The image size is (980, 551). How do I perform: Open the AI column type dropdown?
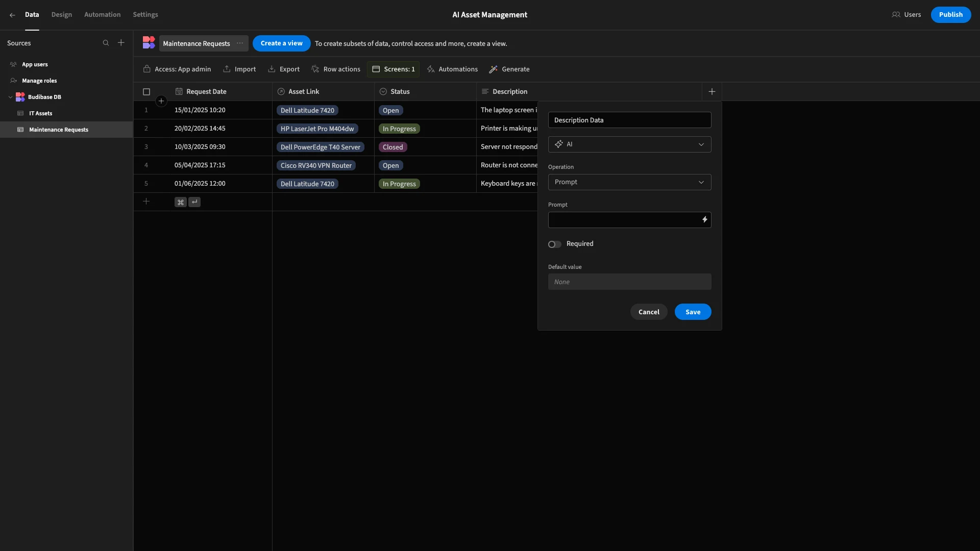pos(629,144)
